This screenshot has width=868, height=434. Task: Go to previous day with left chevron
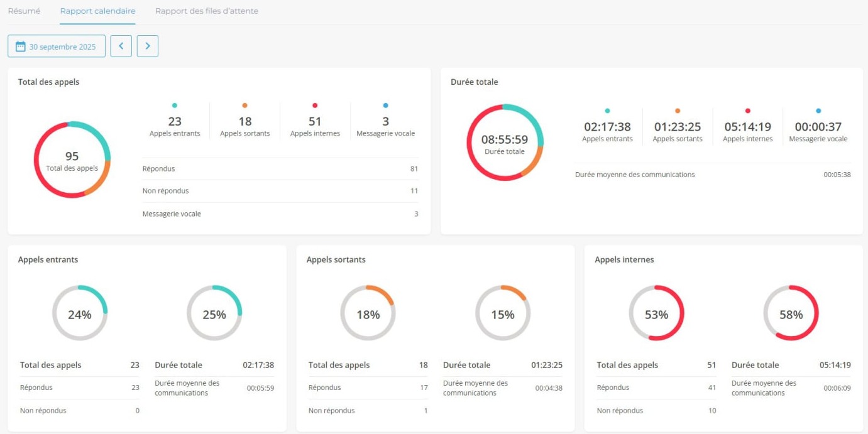coord(121,46)
